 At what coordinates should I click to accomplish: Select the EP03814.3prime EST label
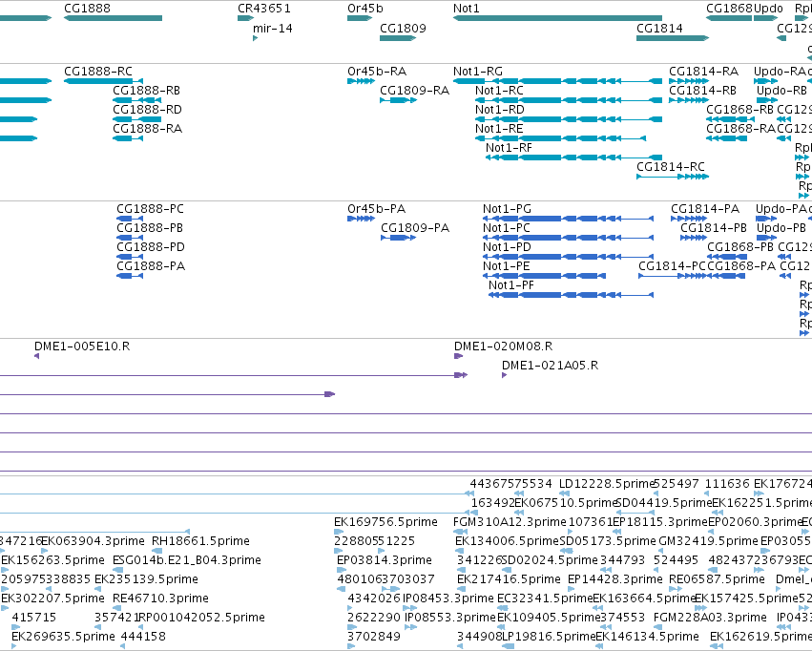pyautogui.click(x=385, y=560)
